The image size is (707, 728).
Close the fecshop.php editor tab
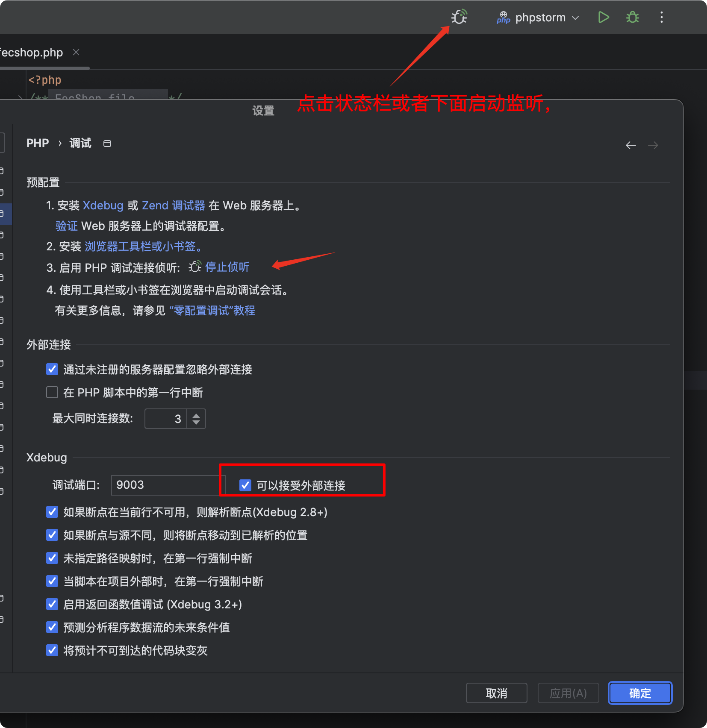coord(76,52)
